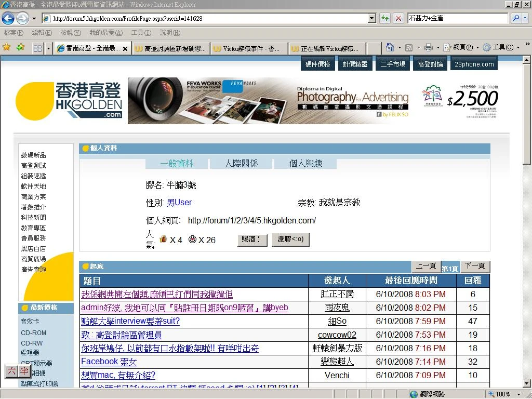Click the Stop loading icon
Viewport: 532px width, 399px height.
[x=398, y=18]
